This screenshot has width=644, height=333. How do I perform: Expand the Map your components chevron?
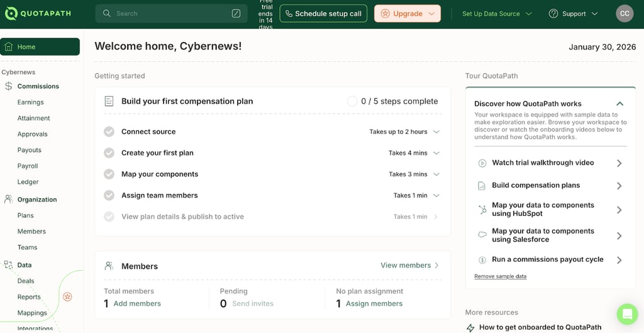pyautogui.click(x=436, y=174)
